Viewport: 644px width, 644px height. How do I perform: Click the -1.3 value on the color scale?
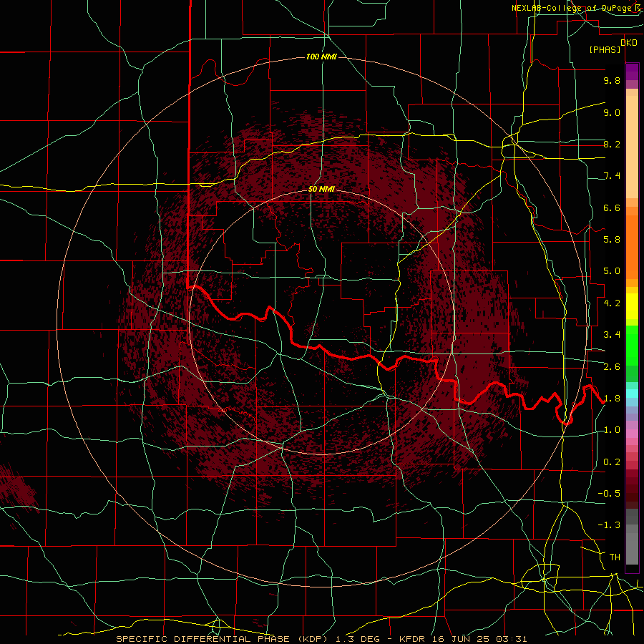coord(609,525)
